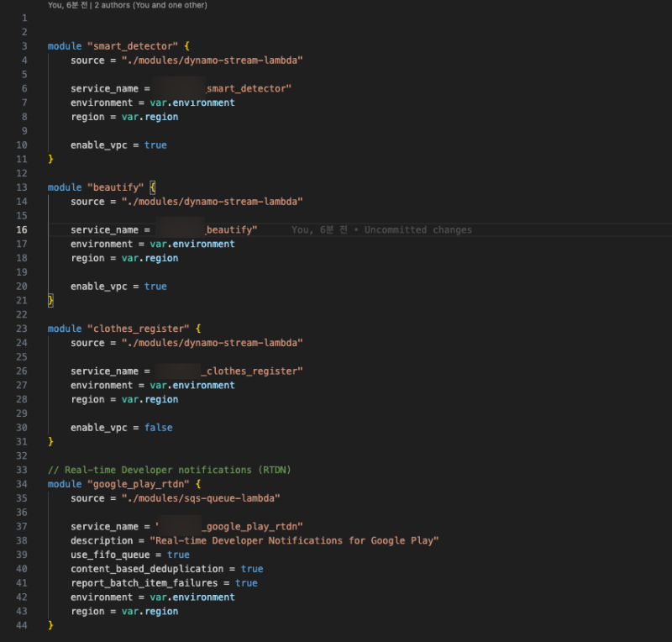Image resolution: width=672 pixels, height=642 pixels.
Task: Click var.region on the last module's region line
Action: point(150,612)
